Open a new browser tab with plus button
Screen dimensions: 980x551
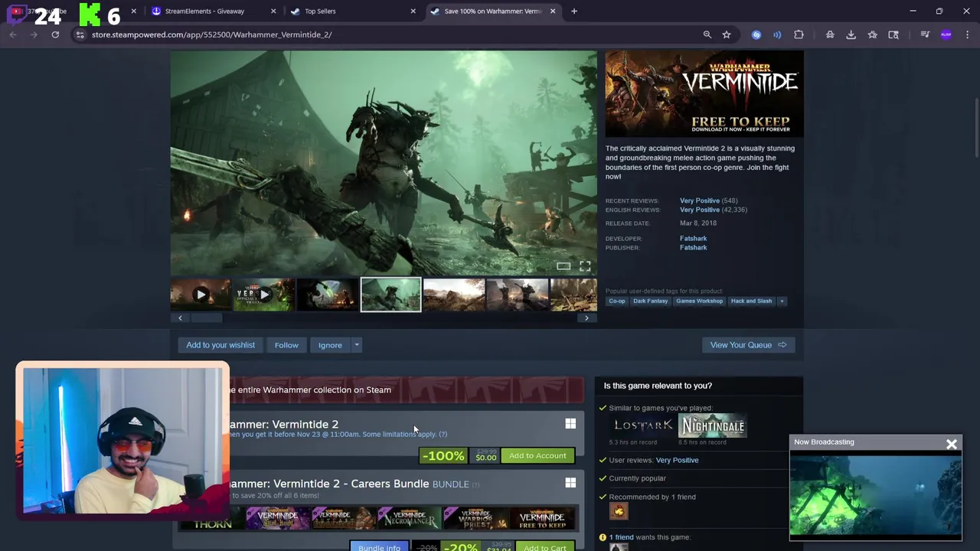click(574, 11)
